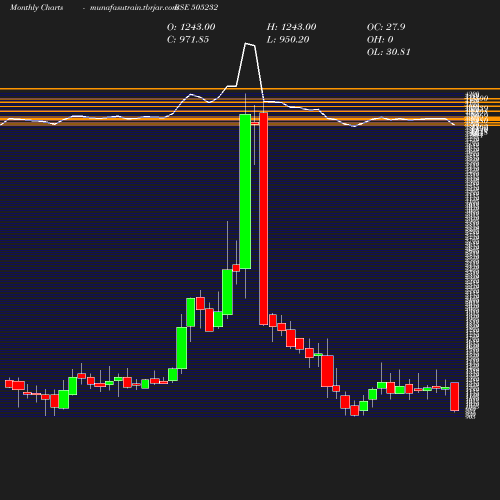Click the high value "H: 1243.00"
The width and height of the screenshot is (500, 500).
click(x=291, y=27)
